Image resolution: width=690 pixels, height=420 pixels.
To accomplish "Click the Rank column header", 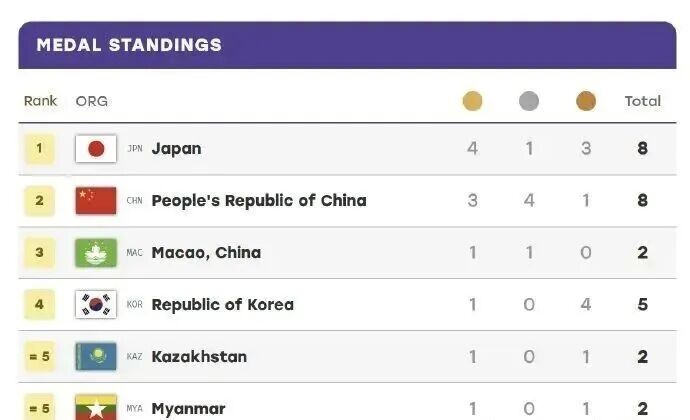I will [40, 101].
